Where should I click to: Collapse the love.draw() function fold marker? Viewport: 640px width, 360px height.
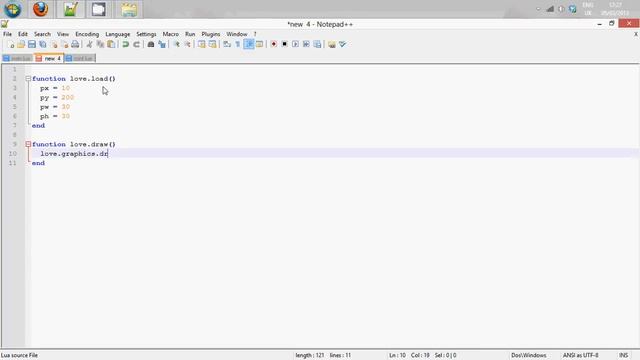coord(28,144)
